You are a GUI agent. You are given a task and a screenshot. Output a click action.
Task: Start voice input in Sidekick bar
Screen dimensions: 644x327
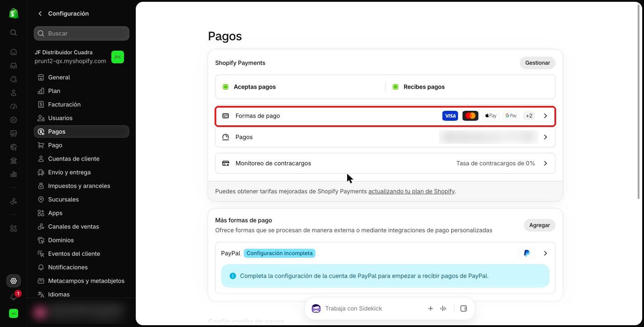click(444, 308)
